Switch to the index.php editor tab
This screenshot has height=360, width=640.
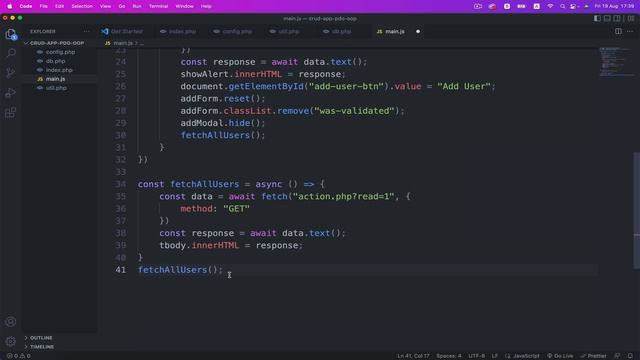(178, 31)
